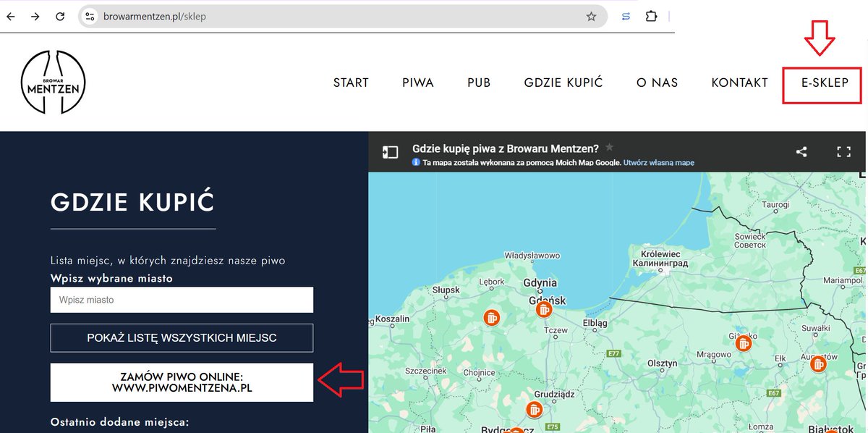Go to the PUB page
The image size is (868, 433).
pos(479,83)
